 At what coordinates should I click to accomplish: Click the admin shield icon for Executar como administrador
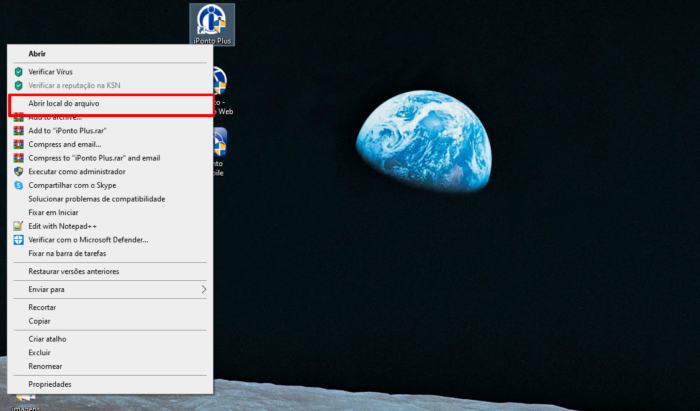[18, 171]
